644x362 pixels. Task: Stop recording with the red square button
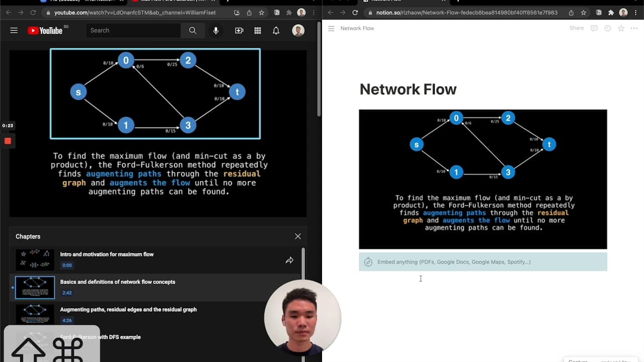pos(8,141)
